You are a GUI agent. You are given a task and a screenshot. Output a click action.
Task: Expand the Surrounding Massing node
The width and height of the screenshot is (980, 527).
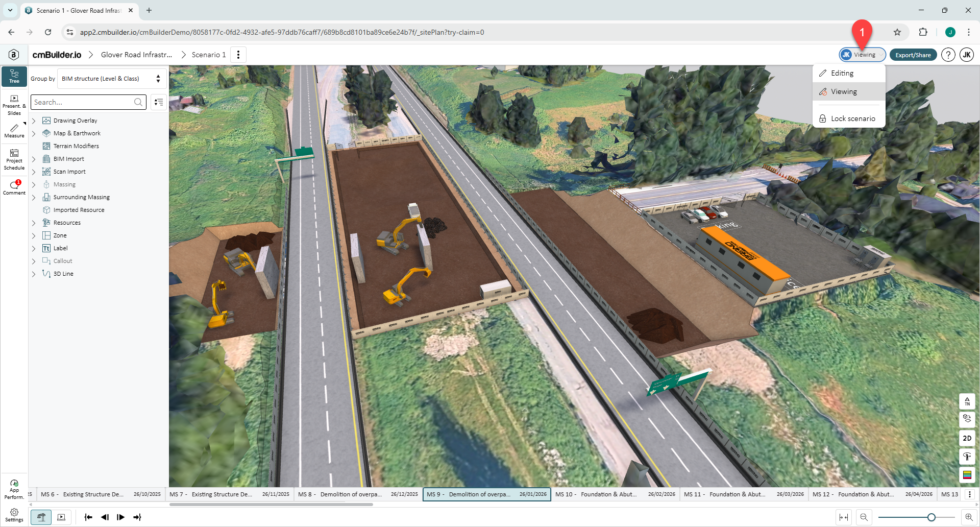tap(34, 198)
